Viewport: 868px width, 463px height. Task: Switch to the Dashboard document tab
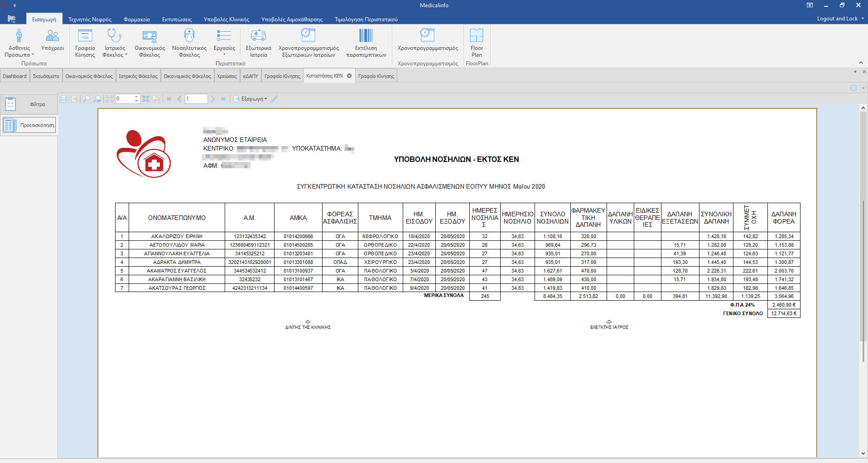pyautogui.click(x=14, y=76)
